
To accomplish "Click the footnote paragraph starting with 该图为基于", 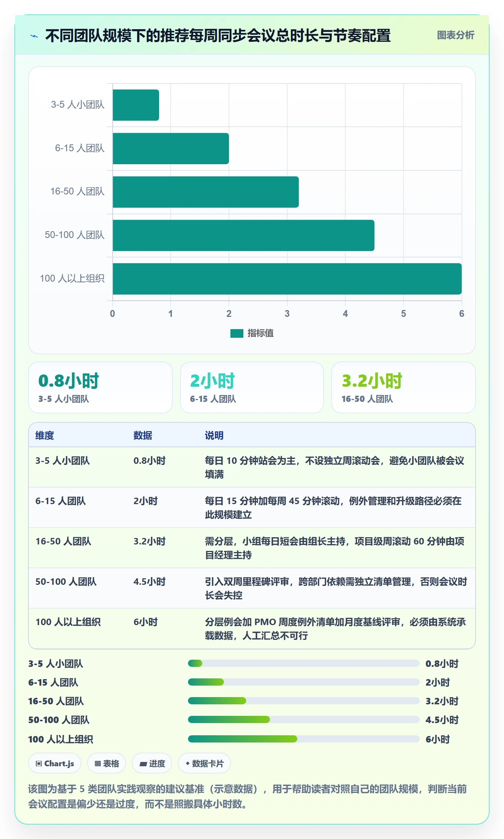I will point(248,796).
